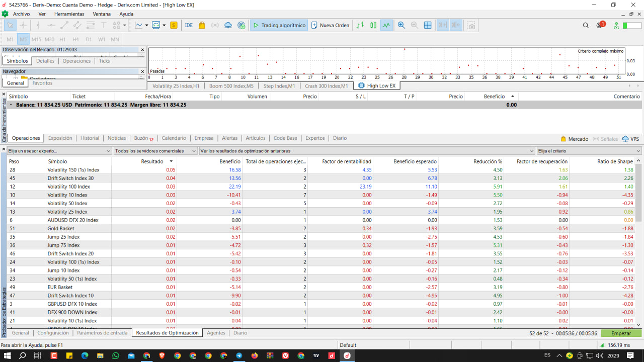
Task: Click the green optimization progress bar
Action: 631,25
